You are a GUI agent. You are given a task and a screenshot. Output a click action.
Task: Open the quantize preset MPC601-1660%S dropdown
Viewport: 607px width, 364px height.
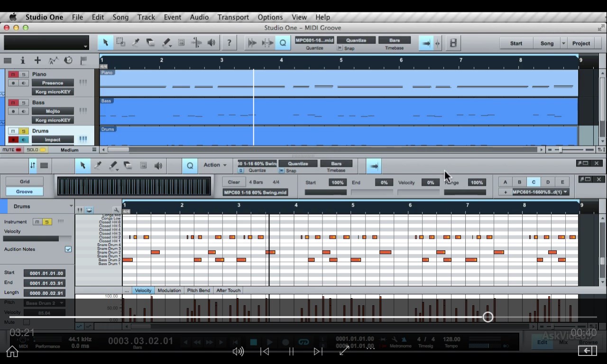pos(540,192)
